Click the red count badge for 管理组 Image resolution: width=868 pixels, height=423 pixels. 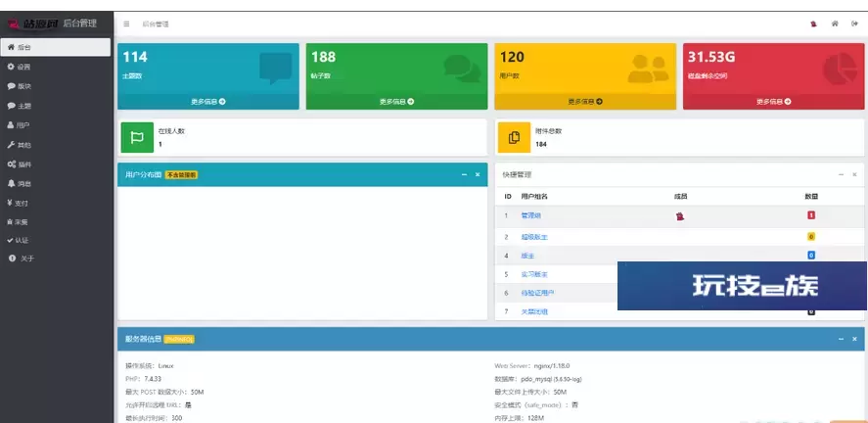pos(811,215)
